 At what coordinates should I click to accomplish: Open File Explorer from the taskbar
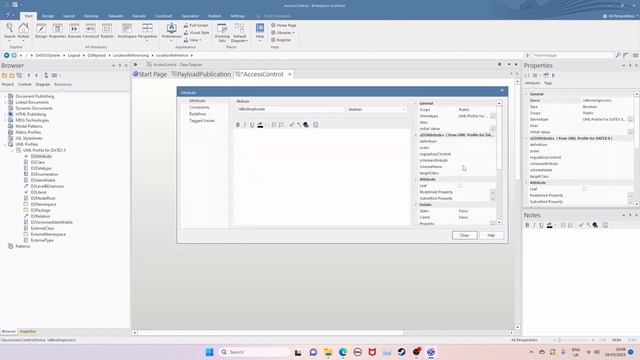tap(328, 352)
